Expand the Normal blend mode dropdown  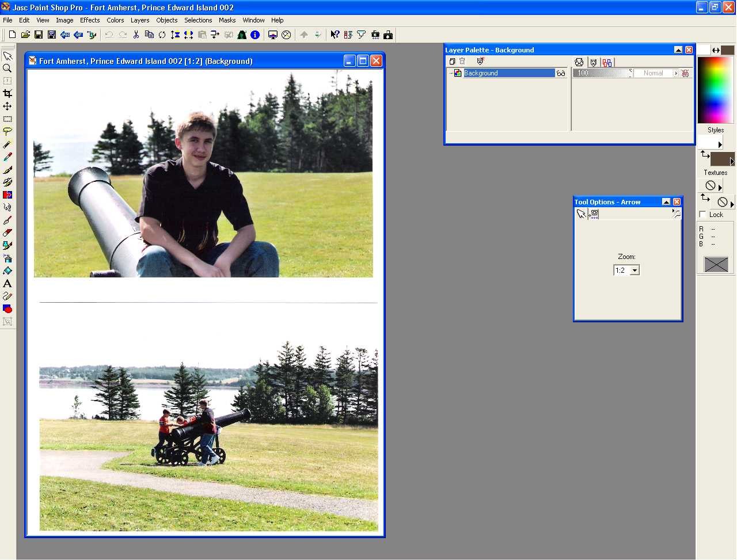coord(675,74)
